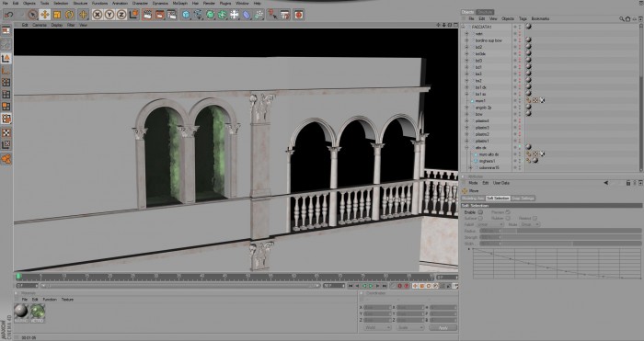Viewport: 644px width, 341px height.
Task: Switch to the Snap Settings tab
Action: pos(523,199)
